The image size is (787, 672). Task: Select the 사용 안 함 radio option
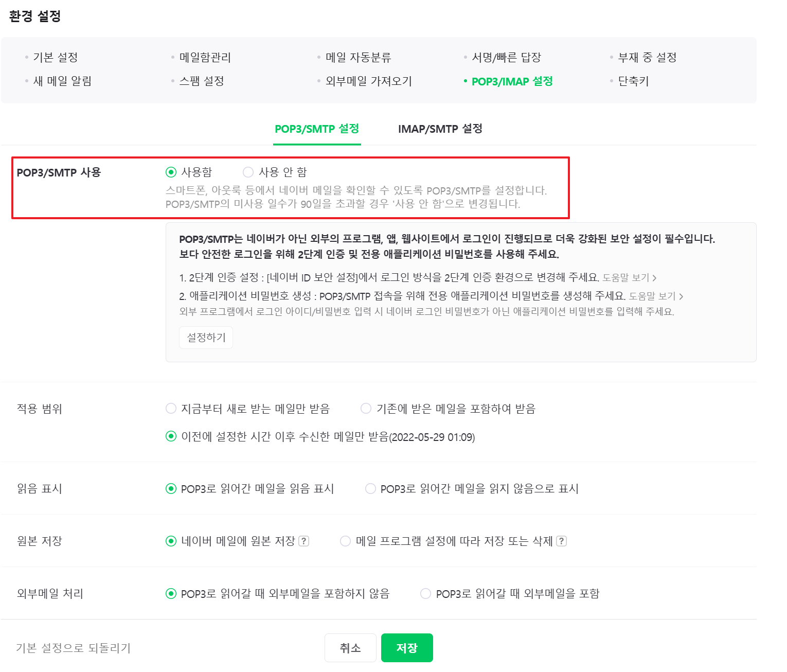(248, 172)
